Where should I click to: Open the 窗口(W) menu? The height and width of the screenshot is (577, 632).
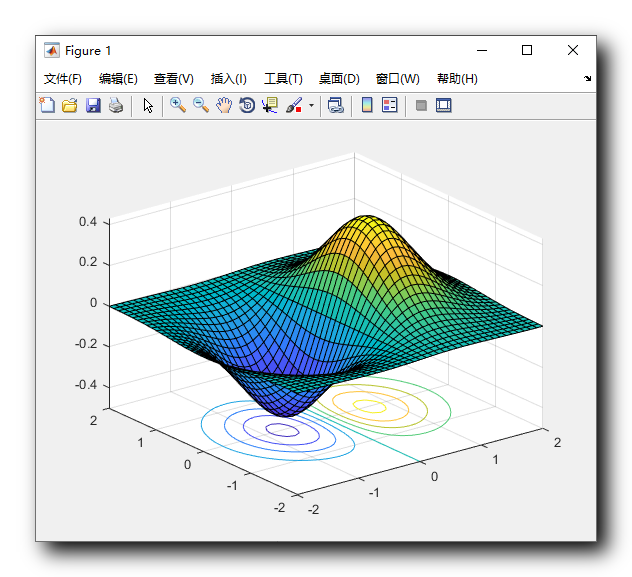[398, 79]
